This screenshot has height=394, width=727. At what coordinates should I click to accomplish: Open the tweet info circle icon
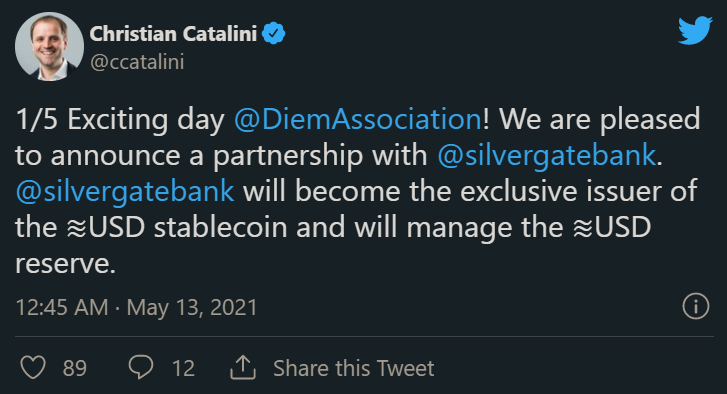pyautogui.click(x=695, y=306)
